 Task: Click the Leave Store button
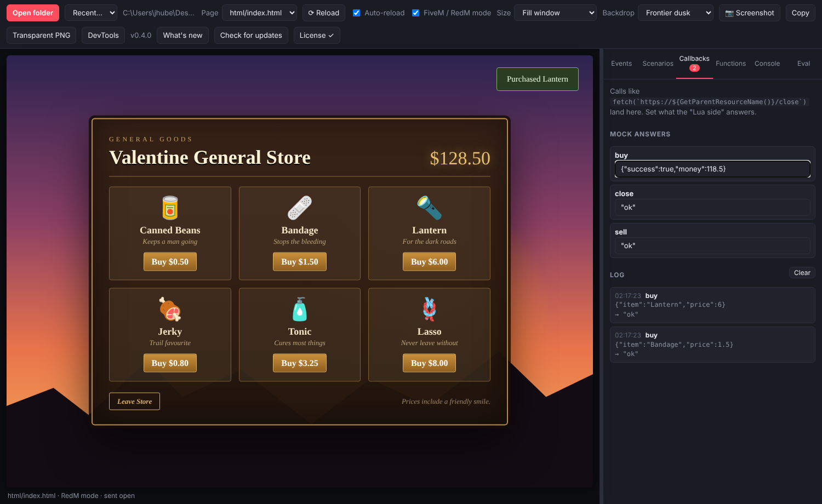pyautogui.click(x=134, y=402)
